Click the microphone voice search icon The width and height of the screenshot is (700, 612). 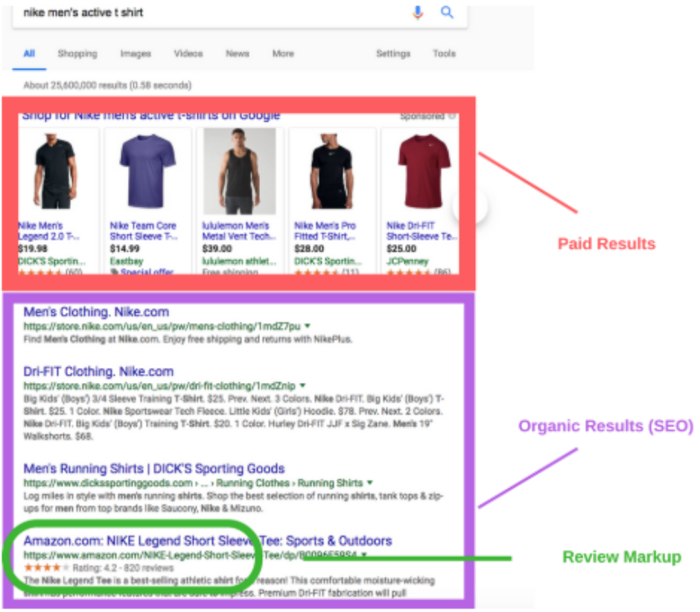click(418, 12)
